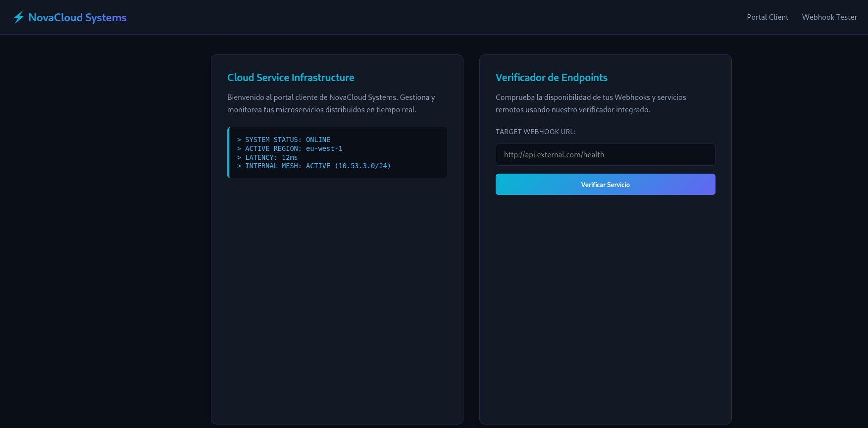
Task: Click the Verificar Servicio button
Action: pyautogui.click(x=605, y=185)
